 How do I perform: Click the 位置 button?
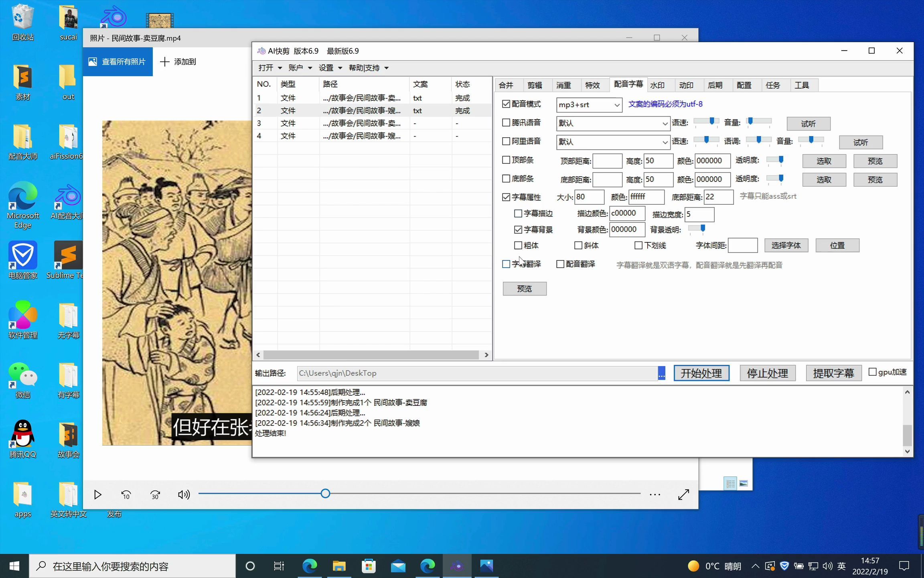click(x=837, y=245)
